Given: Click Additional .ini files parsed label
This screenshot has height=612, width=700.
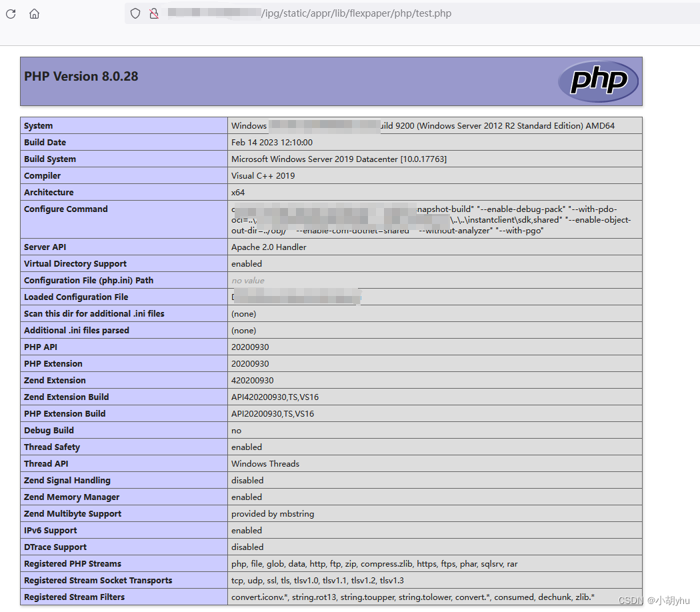Looking at the screenshot, I should pos(77,330).
